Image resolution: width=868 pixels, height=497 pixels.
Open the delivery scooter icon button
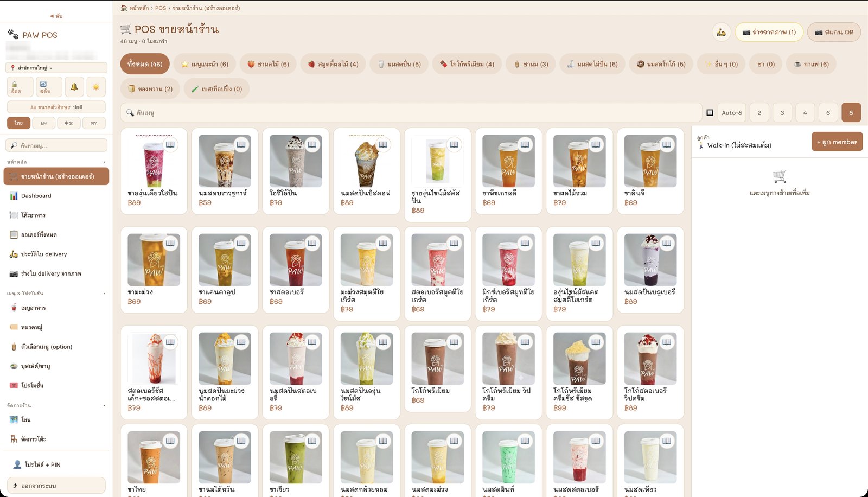click(x=721, y=32)
